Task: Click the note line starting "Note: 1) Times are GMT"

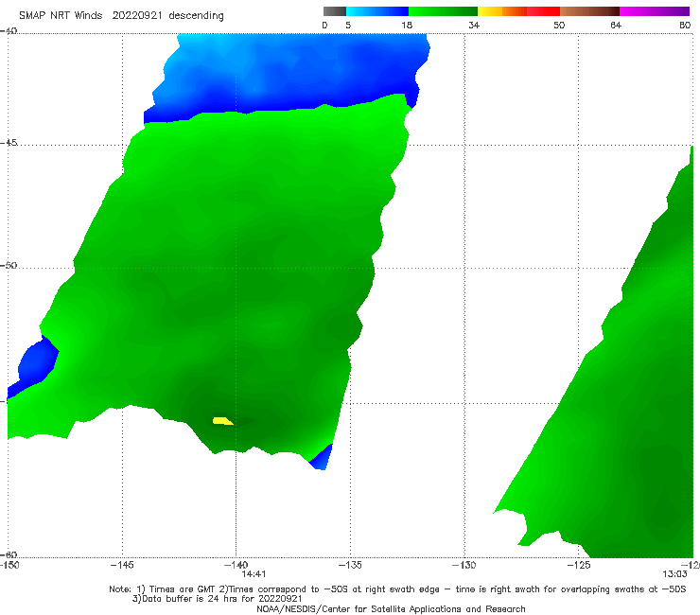Action: tap(397, 589)
